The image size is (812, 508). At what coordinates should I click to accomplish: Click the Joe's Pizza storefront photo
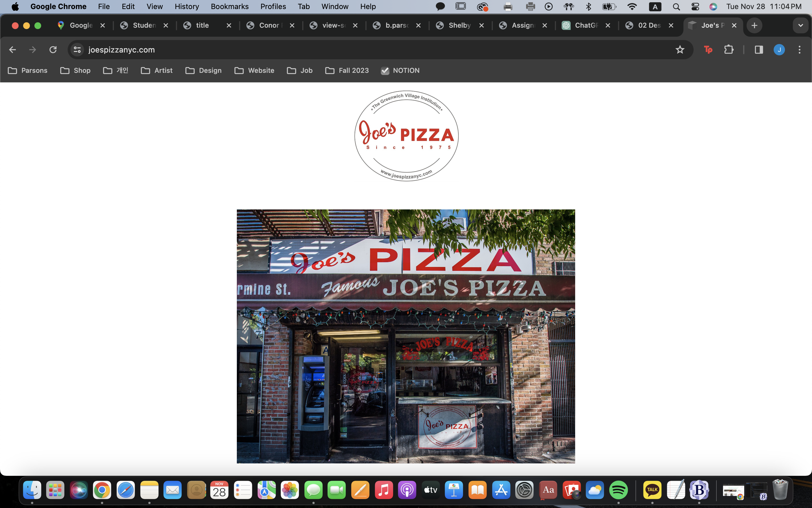coord(406,336)
